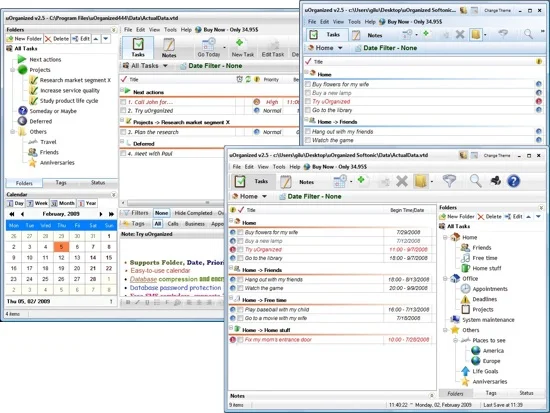Click Hide Completed filter in left window

(x=193, y=213)
